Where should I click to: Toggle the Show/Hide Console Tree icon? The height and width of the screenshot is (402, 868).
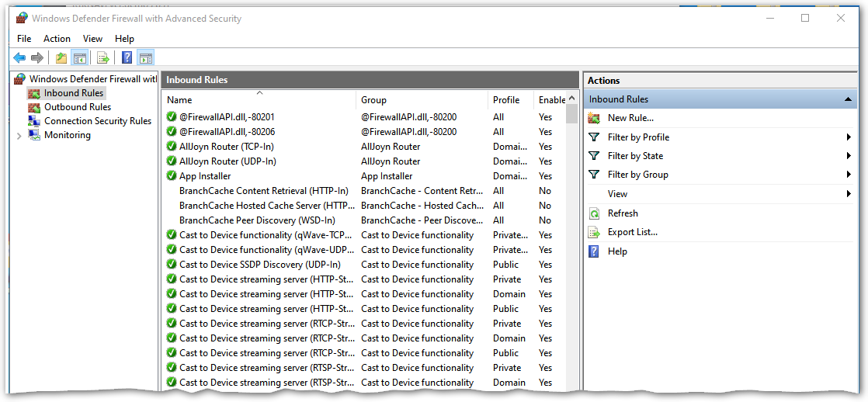(x=80, y=57)
